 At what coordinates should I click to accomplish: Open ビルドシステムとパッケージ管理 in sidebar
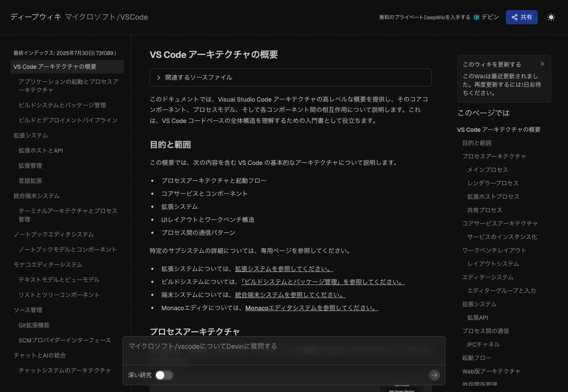(62, 105)
